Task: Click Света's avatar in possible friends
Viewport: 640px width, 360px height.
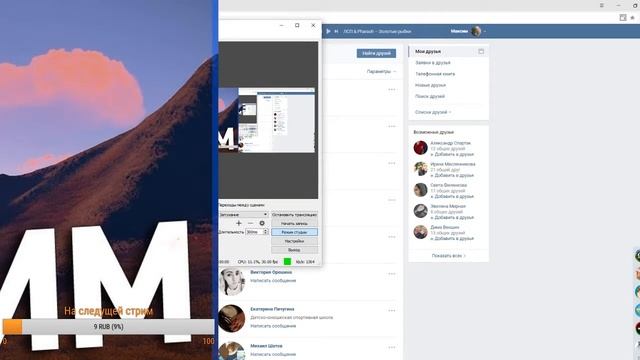Action: tap(420, 190)
